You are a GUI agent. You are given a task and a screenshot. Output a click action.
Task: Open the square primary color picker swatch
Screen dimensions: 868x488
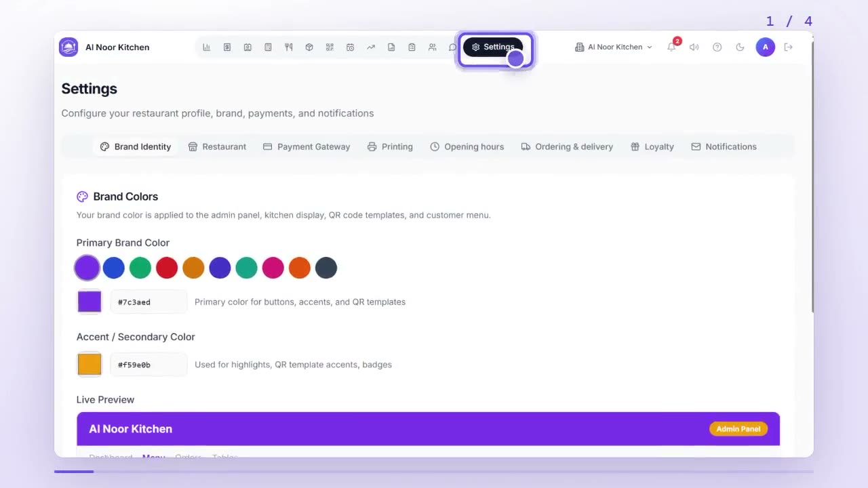pos(90,302)
